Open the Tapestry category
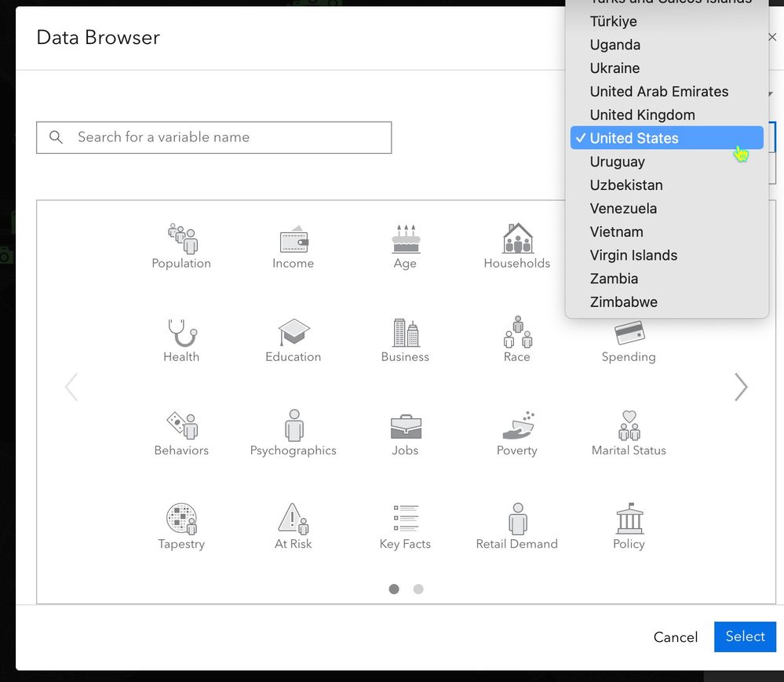Image resolution: width=784 pixels, height=682 pixels. [181, 527]
